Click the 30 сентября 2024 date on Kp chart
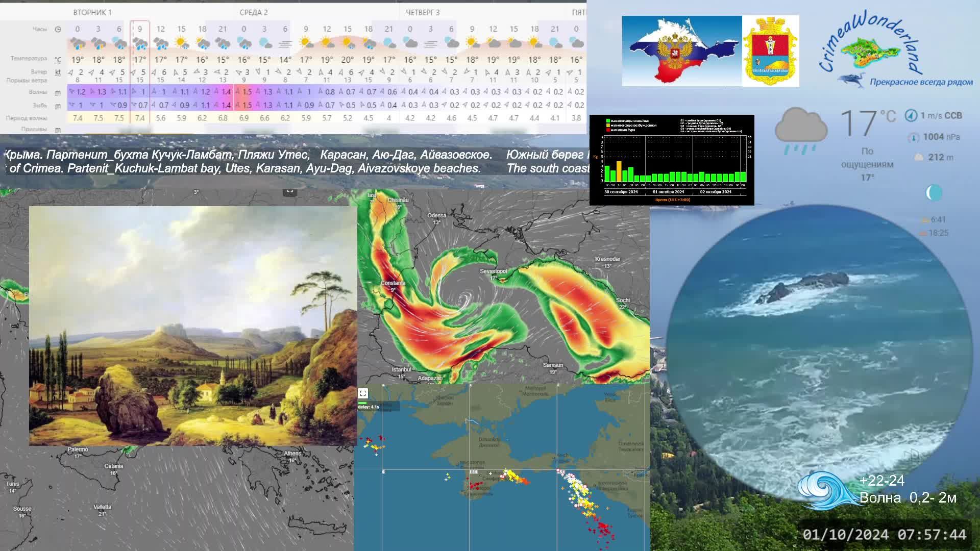 point(621,192)
